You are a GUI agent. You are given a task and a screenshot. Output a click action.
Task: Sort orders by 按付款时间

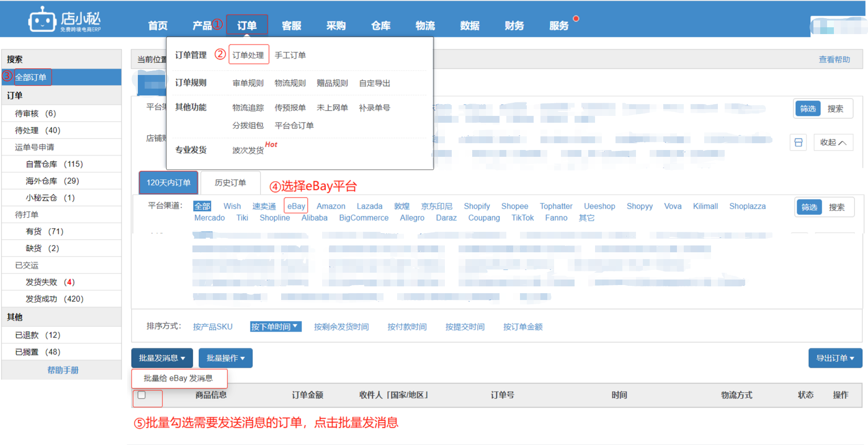[x=407, y=326]
